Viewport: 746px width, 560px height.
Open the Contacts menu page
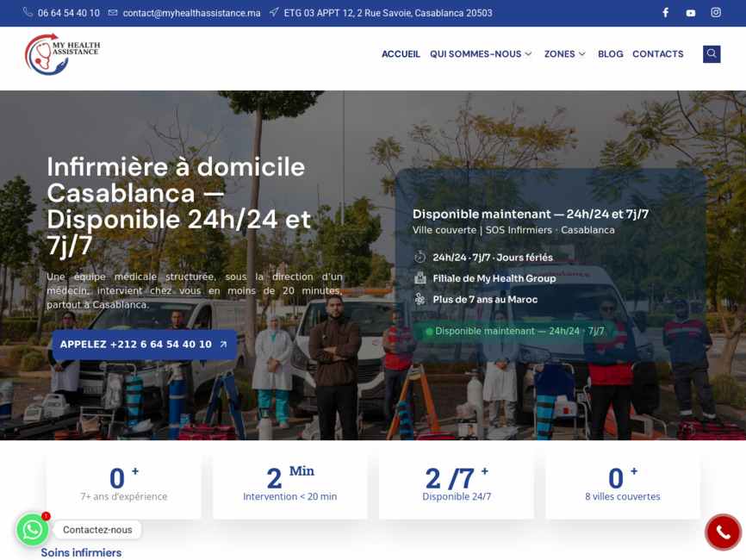click(657, 54)
